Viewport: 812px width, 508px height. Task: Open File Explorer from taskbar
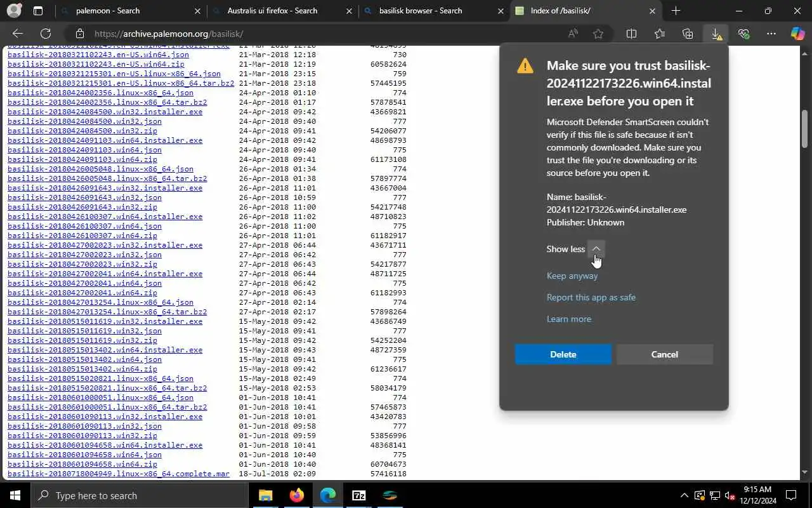tap(265, 495)
